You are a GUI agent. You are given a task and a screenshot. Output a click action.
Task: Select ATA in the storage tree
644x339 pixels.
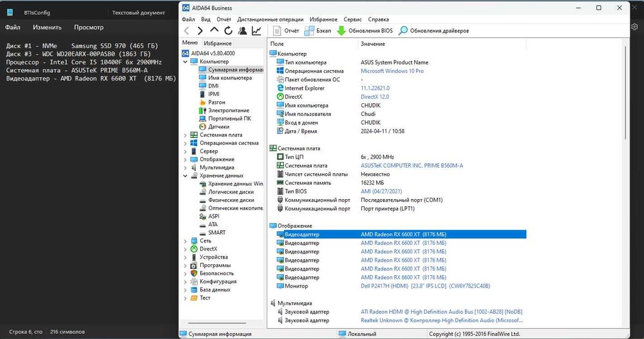pos(209,224)
